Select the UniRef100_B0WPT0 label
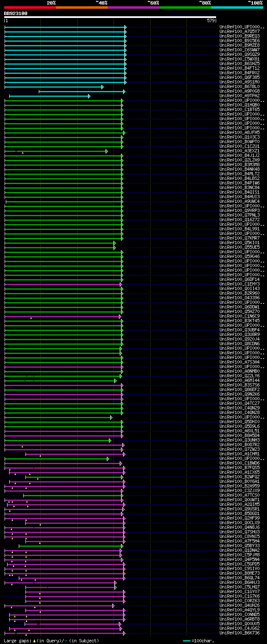 pos(239,141)
